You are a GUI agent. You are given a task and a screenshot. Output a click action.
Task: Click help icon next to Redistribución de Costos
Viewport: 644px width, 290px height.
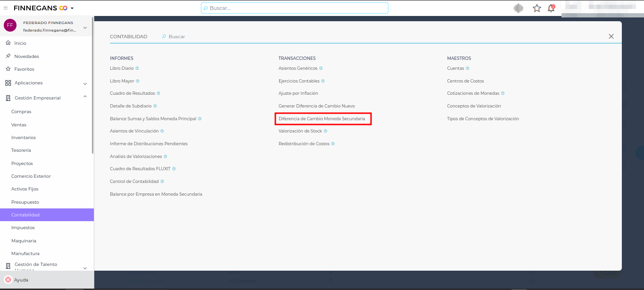pos(333,144)
